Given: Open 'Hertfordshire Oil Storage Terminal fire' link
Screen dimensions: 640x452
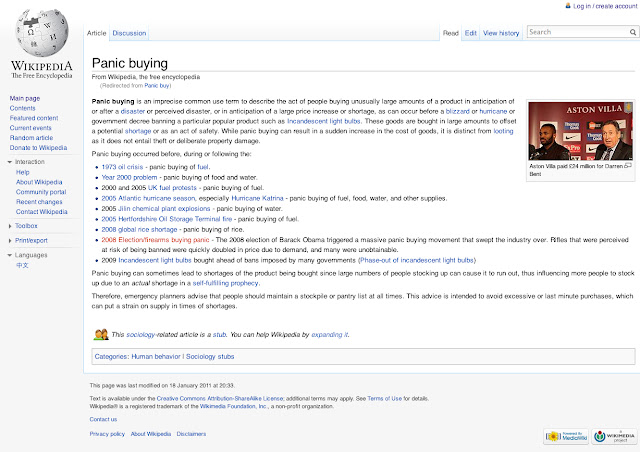Looking at the screenshot, I should coord(167,219).
